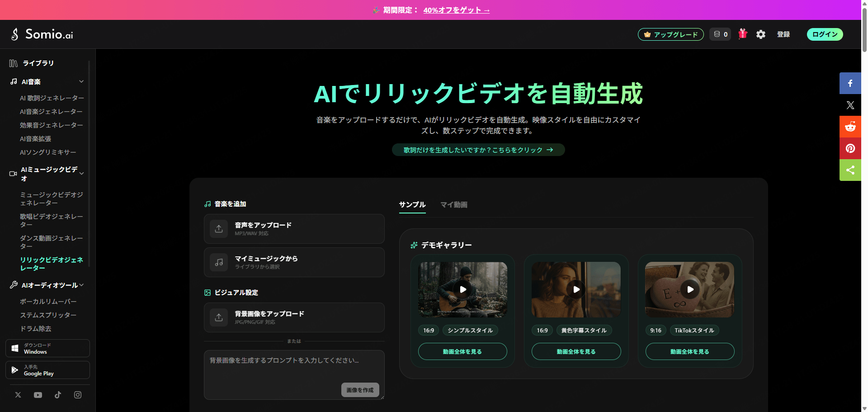868x412 pixels.
Task: Click 動画全体を見る under 黄色字幕スタイル
Action: pos(576,351)
